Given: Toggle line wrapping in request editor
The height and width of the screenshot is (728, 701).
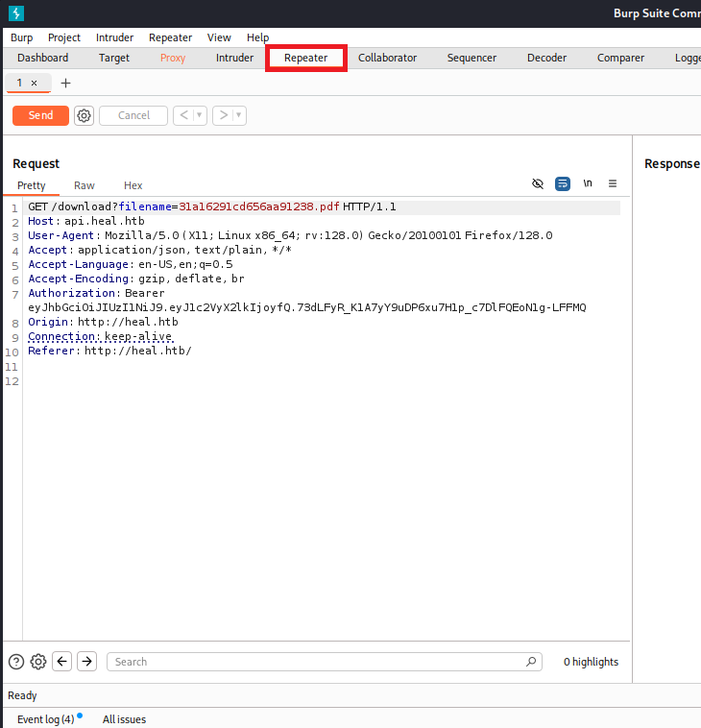Looking at the screenshot, I should [563, 183].
